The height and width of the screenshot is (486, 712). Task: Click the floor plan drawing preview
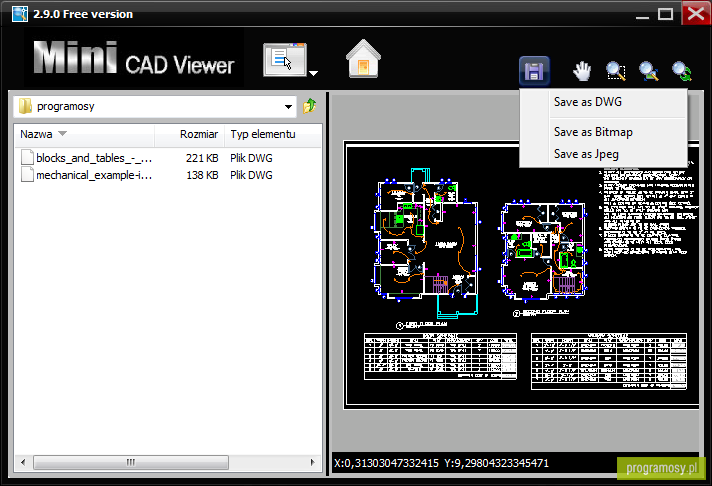point(521,275)
